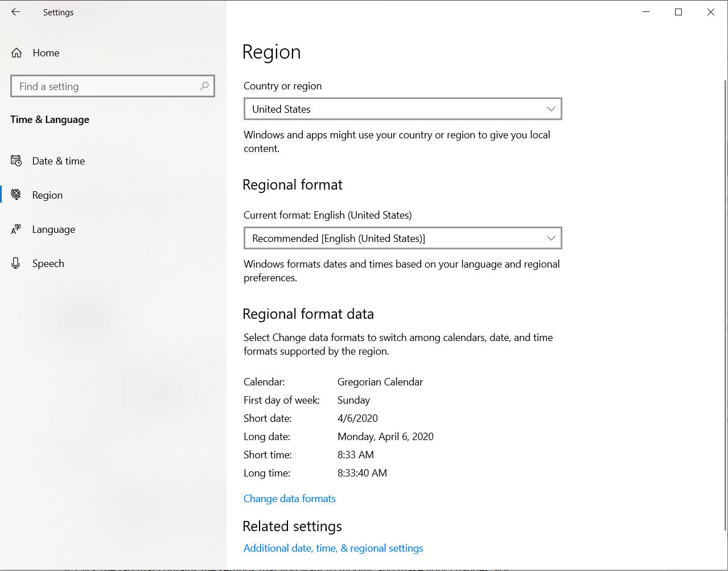728x571 pixels.
Task: Expand the Regional format dropdown
Action: coord(402,238)
